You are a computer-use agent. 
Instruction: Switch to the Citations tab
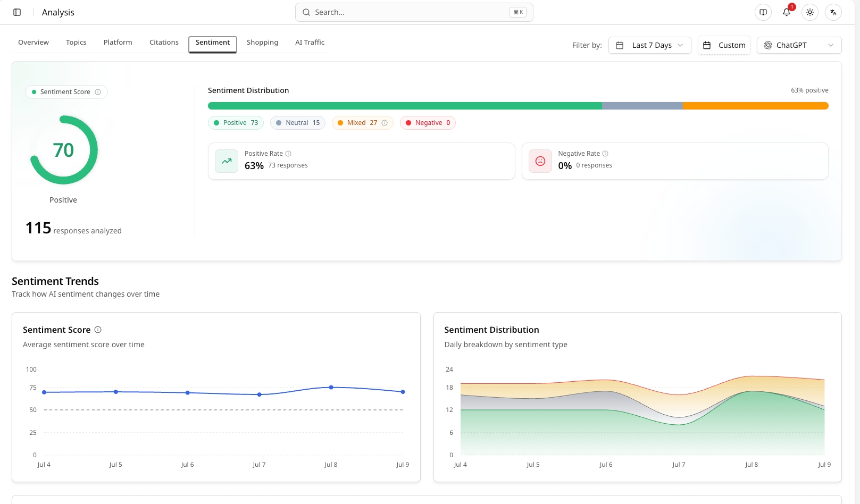pos(164,43)
